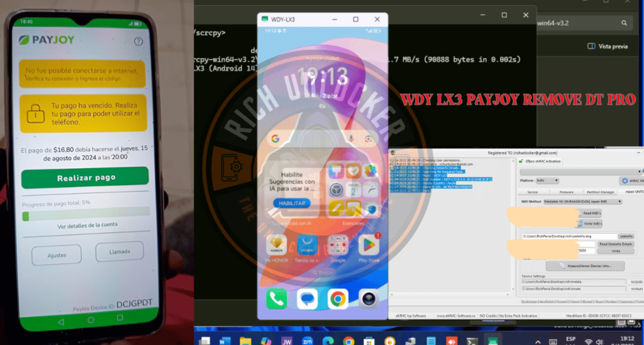Click the log panel vertical scrollbar
This screenshot has width=644, height=345.
(513, 225)
